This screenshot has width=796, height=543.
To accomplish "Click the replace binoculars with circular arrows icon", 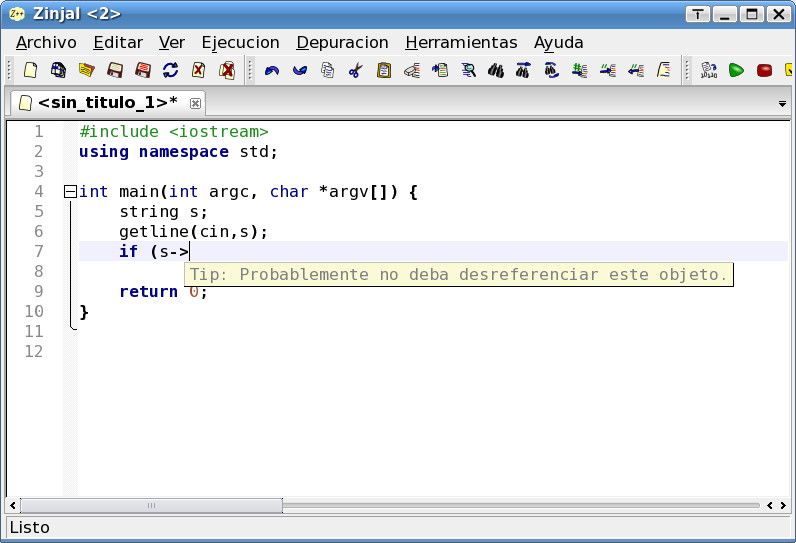I will click(x=551, y=70).
